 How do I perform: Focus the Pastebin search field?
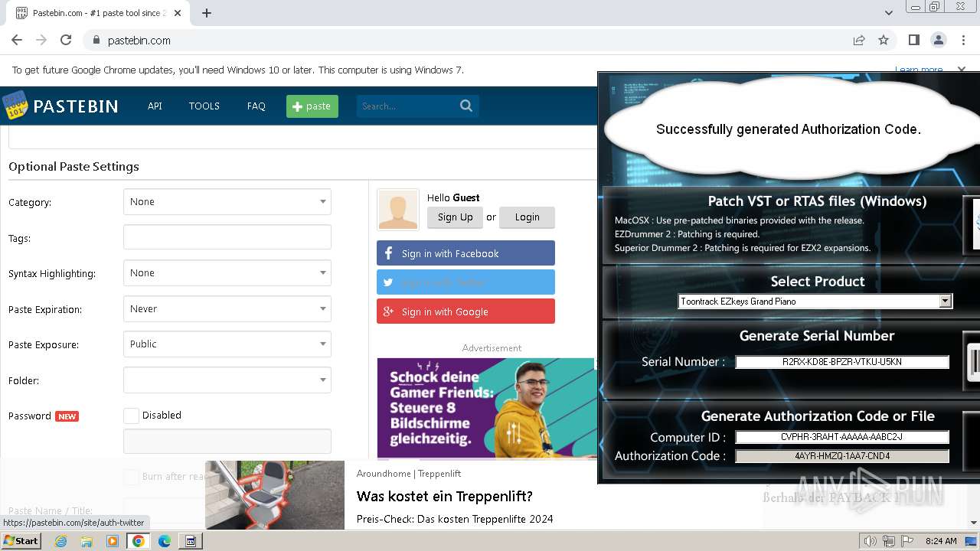(x=407, y=106)
